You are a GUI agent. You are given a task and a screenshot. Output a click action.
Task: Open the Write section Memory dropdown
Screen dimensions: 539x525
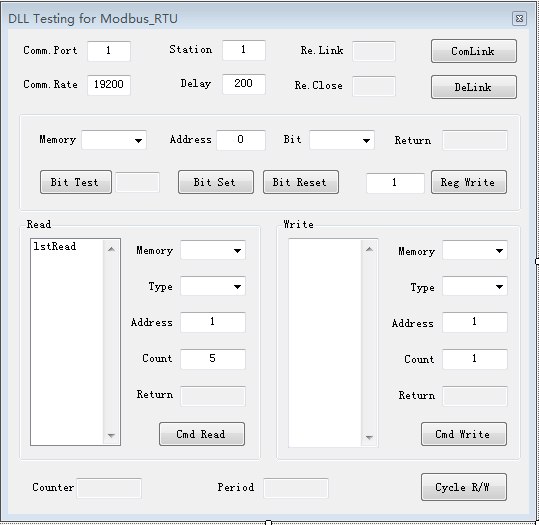click(475, 250)
